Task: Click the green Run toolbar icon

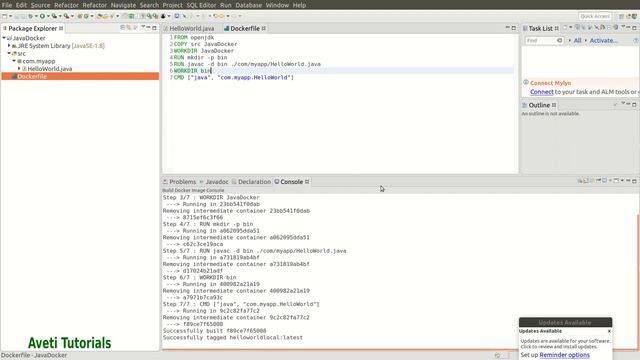Action: tap(42, 16)
